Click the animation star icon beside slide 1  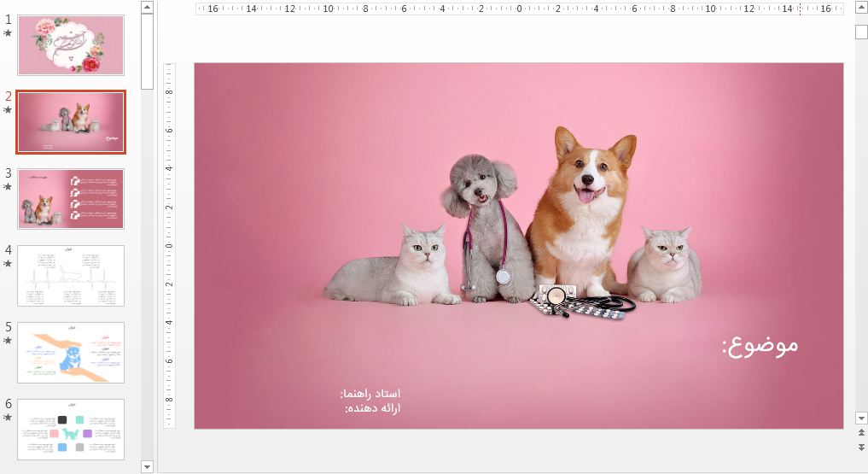coord(8,33)
